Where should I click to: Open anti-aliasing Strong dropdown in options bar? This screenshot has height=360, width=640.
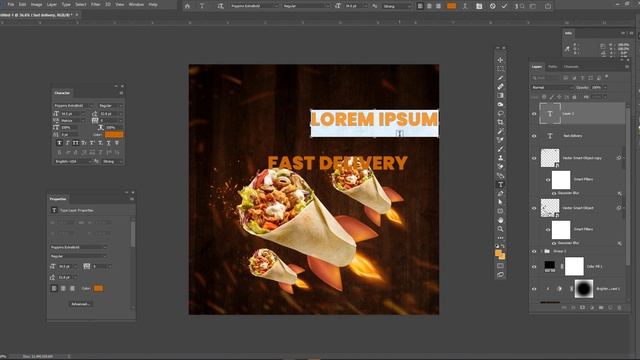pos(396,6)
